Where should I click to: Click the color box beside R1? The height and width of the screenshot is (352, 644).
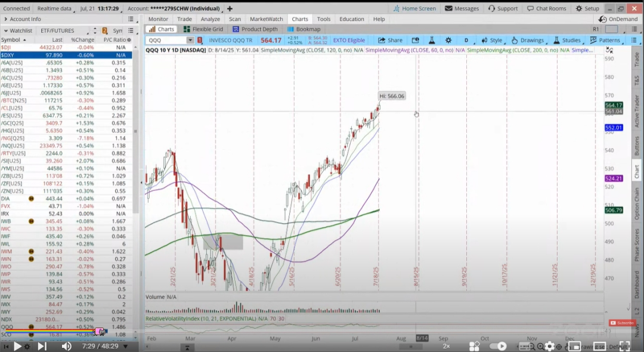pyautogui.click(x=612, y=29)
